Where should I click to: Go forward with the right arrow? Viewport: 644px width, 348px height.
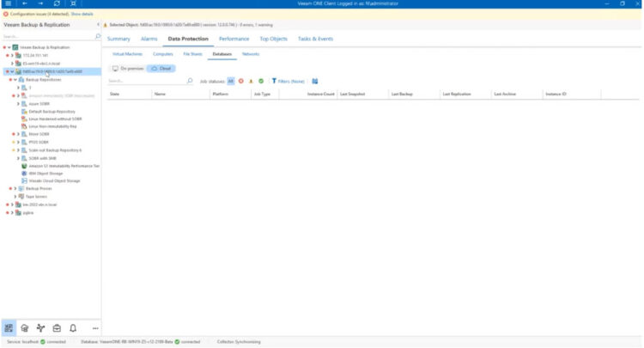40,3
